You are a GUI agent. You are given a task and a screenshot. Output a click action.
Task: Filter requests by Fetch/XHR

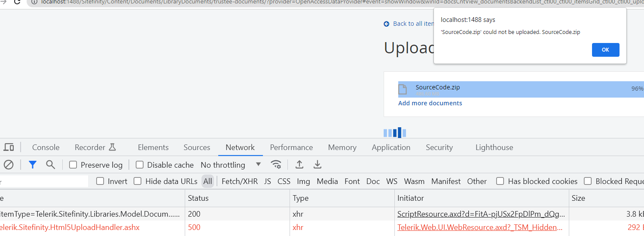pos(240,181)
